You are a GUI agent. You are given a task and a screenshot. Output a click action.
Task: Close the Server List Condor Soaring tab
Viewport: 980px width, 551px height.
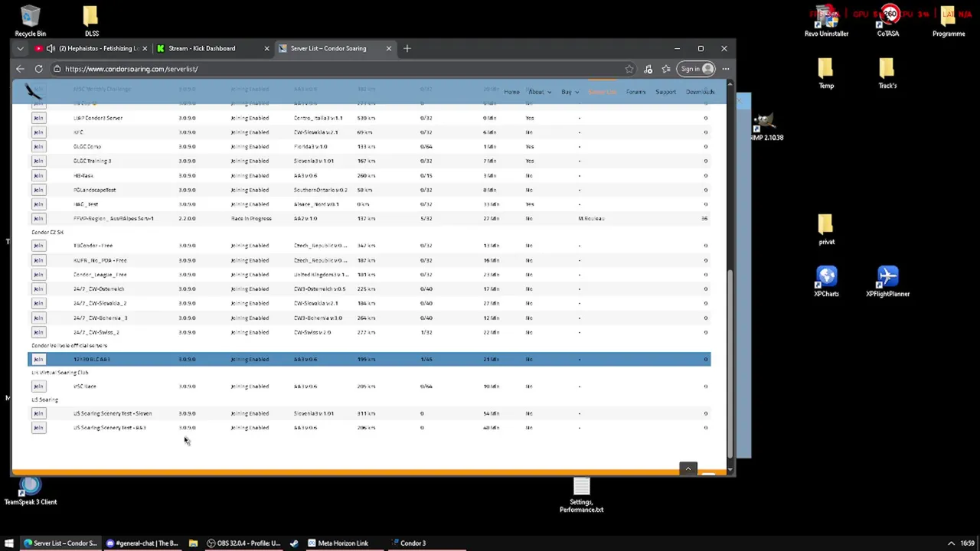(388, 48)
